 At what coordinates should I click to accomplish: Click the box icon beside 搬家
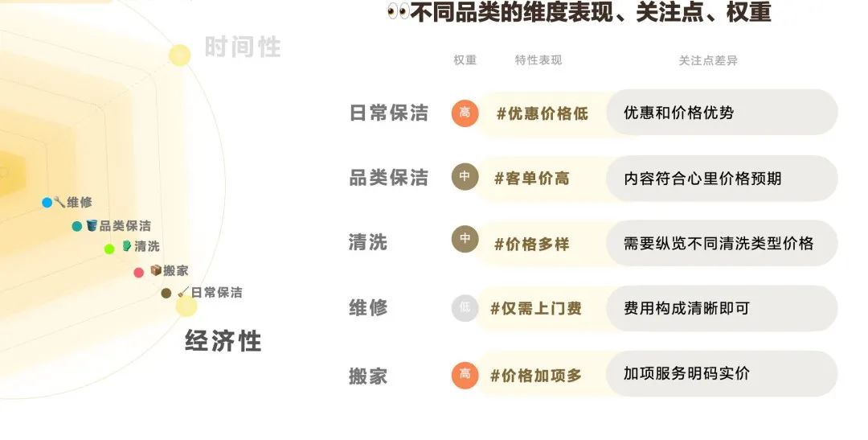tap(156, 270)
